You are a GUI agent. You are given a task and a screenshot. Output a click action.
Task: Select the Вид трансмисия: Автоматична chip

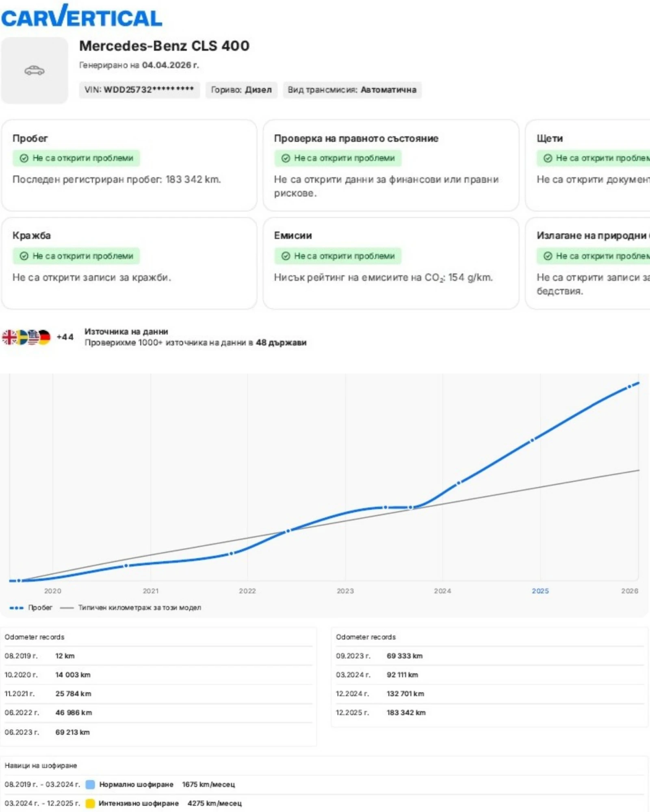(x=352, y=90)
